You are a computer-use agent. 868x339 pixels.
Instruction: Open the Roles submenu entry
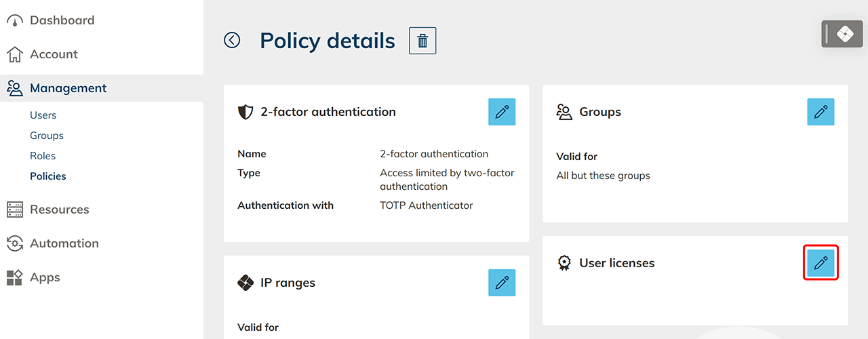pyautogui.click(x=43, y=156)
